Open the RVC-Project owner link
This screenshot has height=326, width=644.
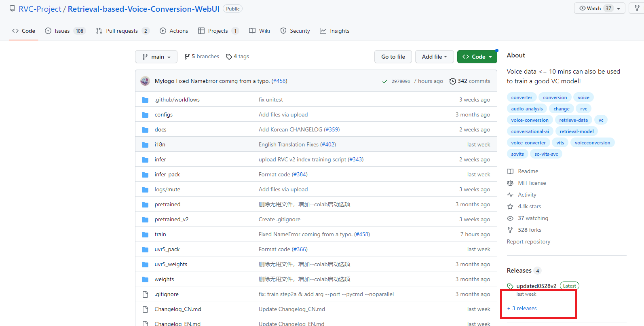pos(40,9)
